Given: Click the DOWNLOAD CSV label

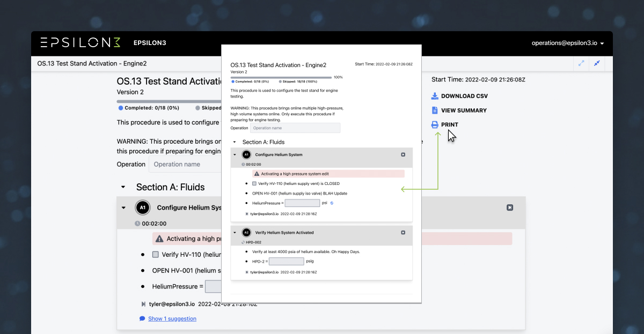Looking at the screenshot, I should (464, 96).
